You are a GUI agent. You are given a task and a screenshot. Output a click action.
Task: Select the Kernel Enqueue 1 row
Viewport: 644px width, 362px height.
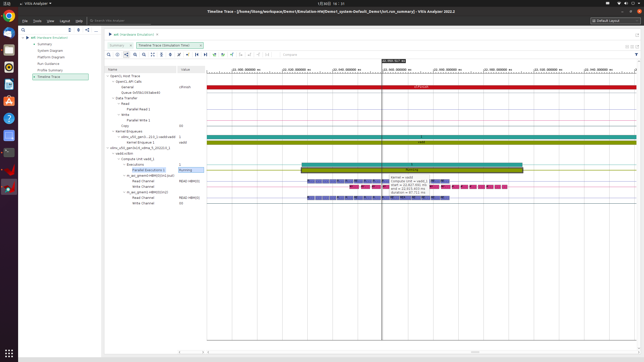point(141,143)
